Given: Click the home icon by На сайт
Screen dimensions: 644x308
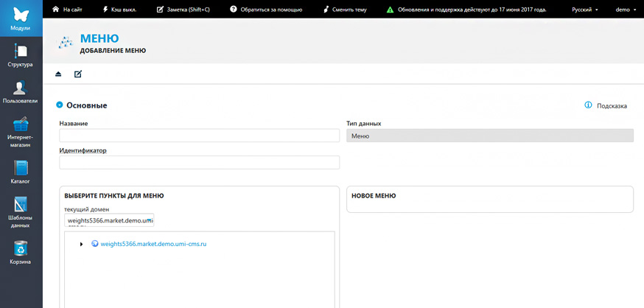Looking at the screenshot, I should 55,10.
